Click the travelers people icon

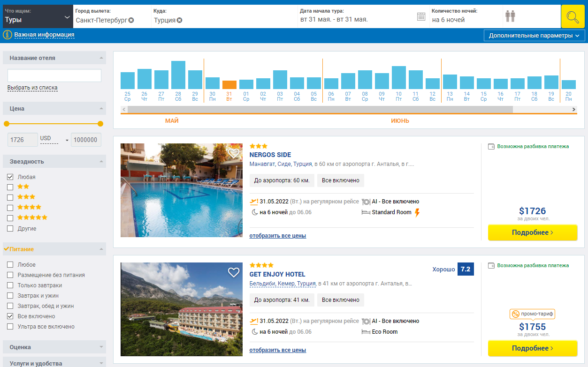[510, 16]
